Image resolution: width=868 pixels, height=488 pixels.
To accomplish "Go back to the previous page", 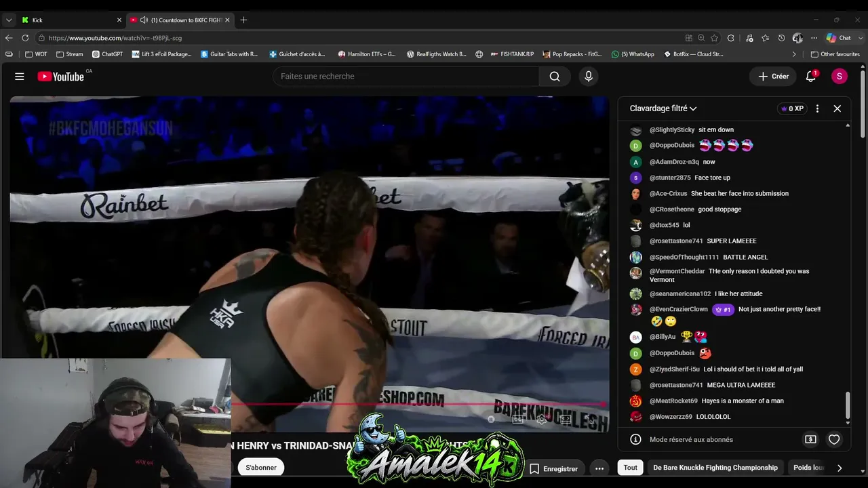I will point(9,38).
